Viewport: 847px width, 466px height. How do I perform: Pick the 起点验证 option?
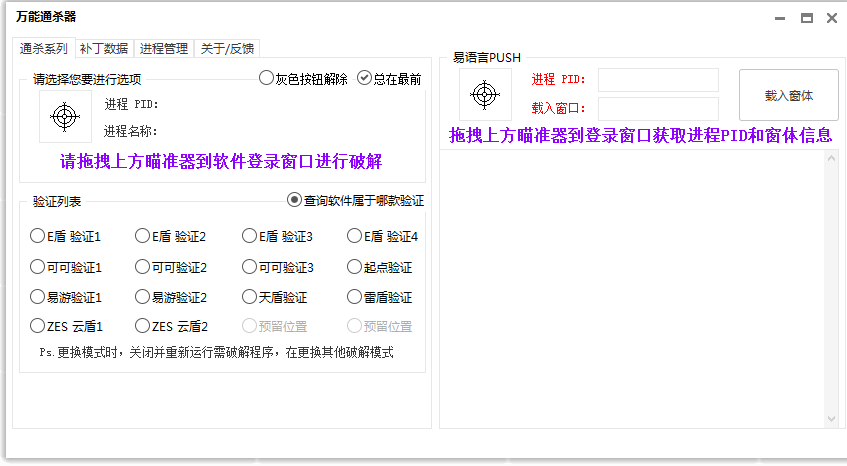click(x=379, y=267)
